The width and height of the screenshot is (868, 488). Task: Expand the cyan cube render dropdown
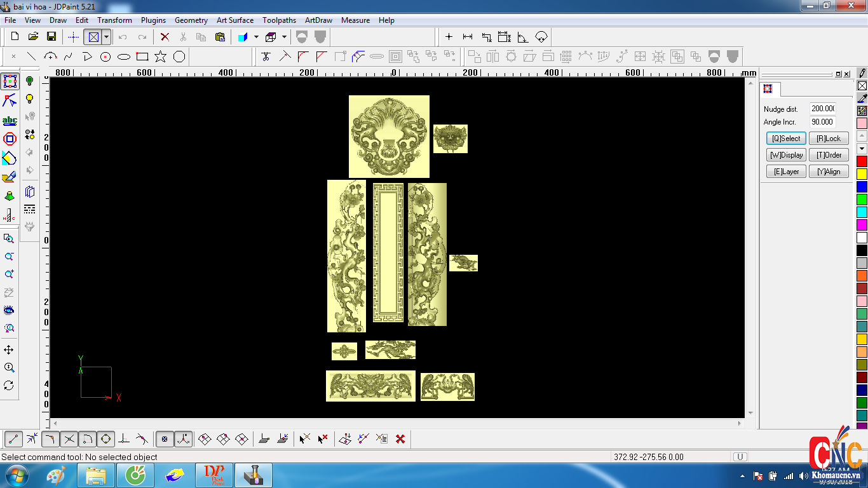coord(256,37)
